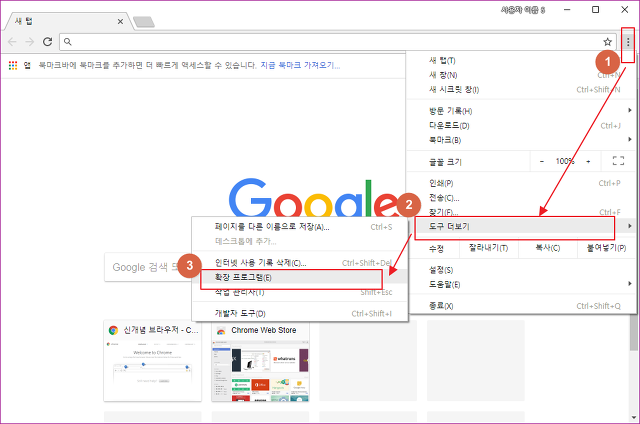Bookmark this page with the star icon

607,42
